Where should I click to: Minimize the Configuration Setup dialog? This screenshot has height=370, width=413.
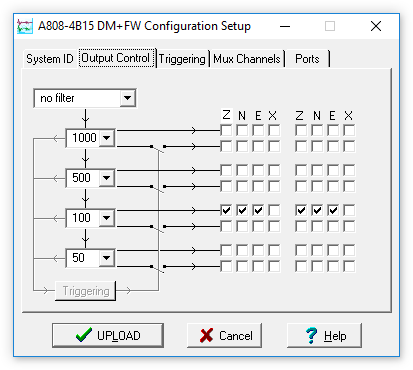285,26
